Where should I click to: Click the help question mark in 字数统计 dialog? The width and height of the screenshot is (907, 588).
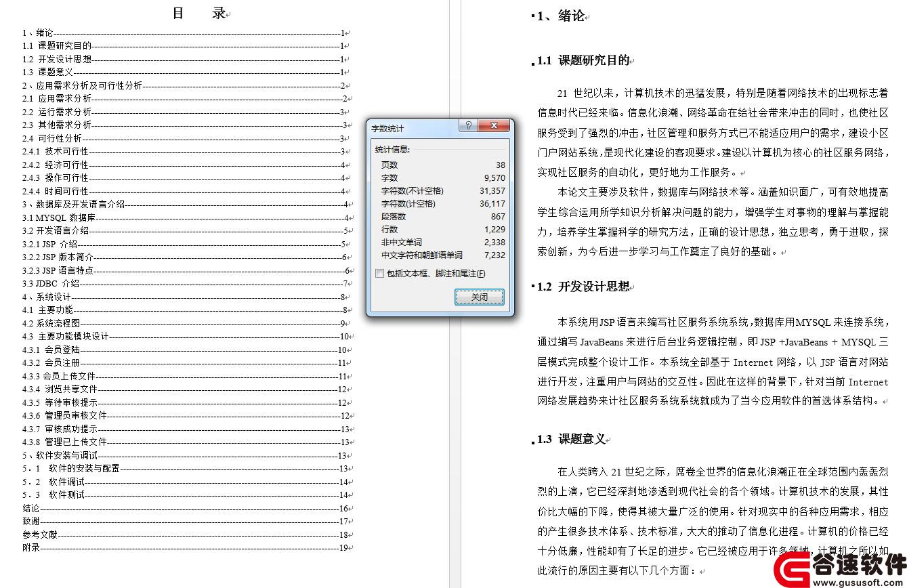click(468, 126)
